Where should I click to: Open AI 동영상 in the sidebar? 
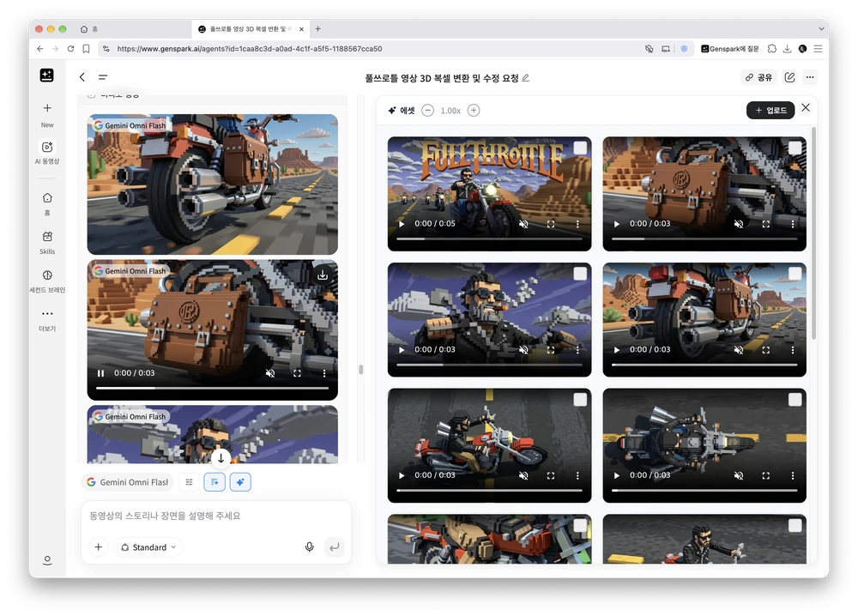click(47, 152)
